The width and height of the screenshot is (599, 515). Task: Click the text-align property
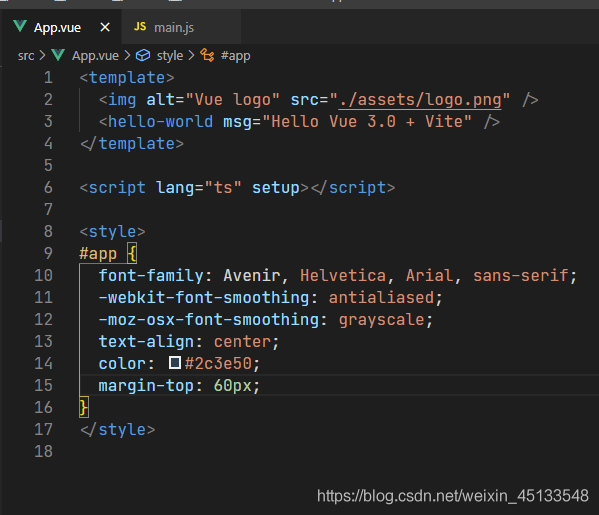(146, 342)
